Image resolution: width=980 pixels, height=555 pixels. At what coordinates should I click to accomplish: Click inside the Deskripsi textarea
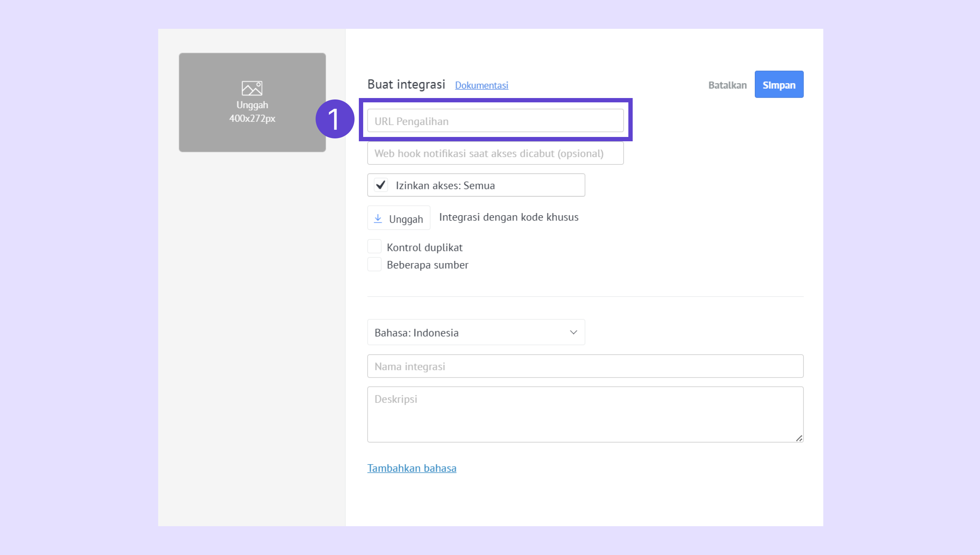click(585, 414)
